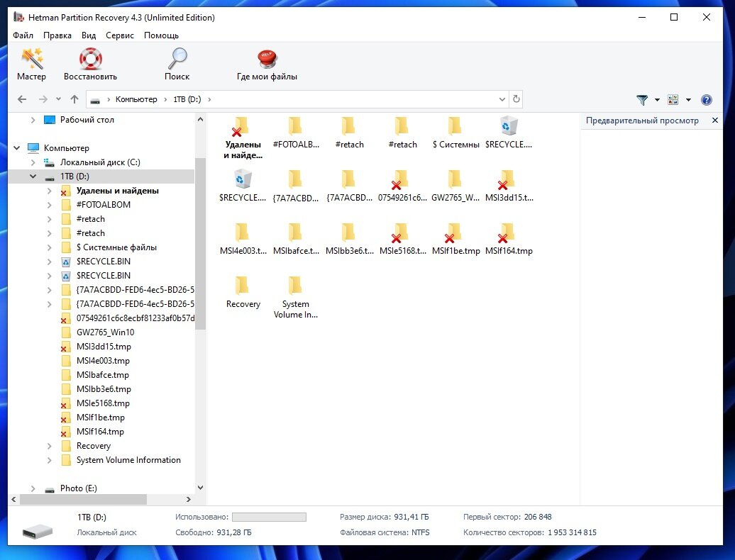Image resolution: width=735 pixels, height=560 pixels.
Task: Select the GW2765_W... folder icon
Action: pos(455,186)
